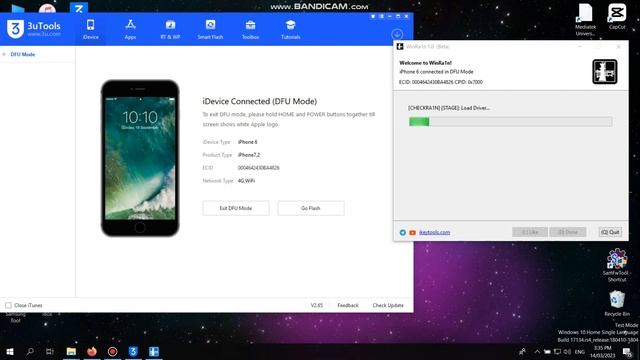Click the iPhone7,2 product type value
Image resolution: width=640 pixels, height=360 pixels.
pos(249,155)
